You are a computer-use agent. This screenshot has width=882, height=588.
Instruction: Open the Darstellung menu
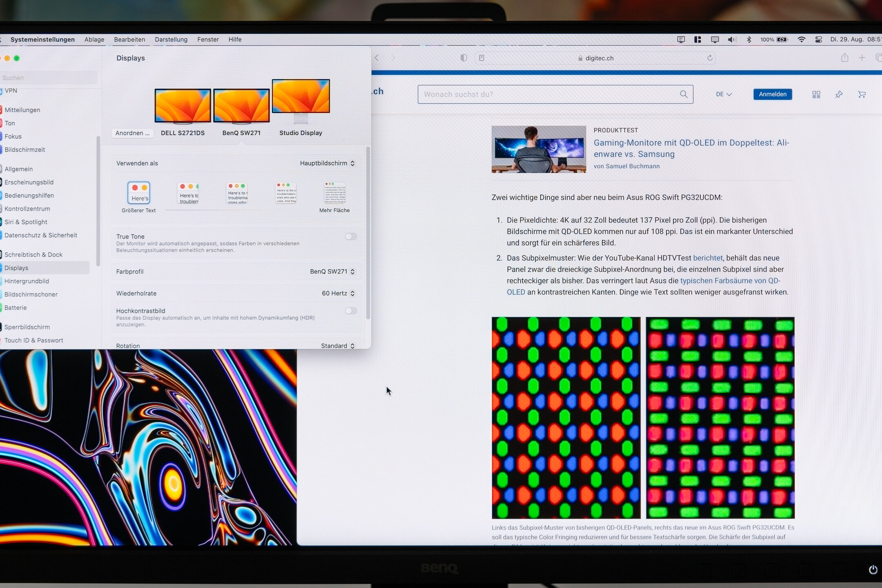(171, 40)
